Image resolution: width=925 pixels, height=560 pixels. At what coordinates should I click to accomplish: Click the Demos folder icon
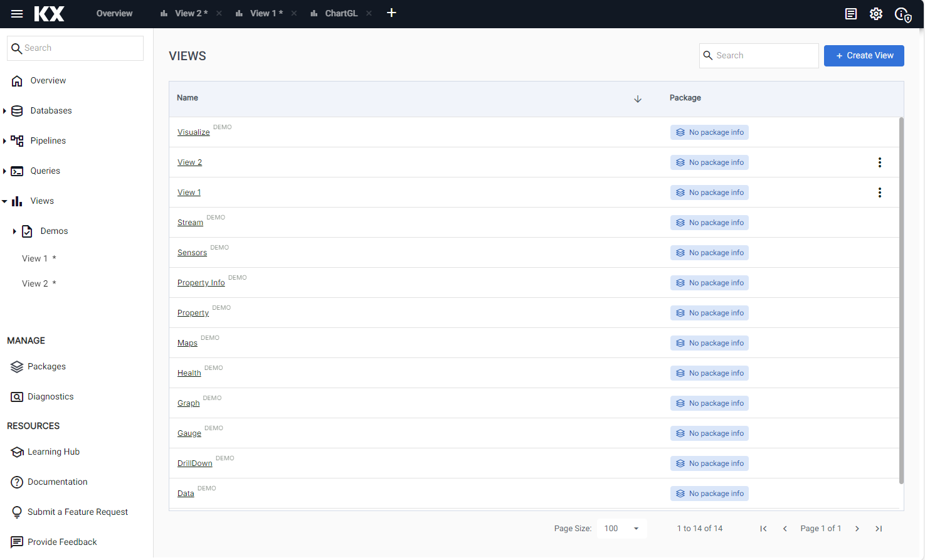click(x=27, y=231)
